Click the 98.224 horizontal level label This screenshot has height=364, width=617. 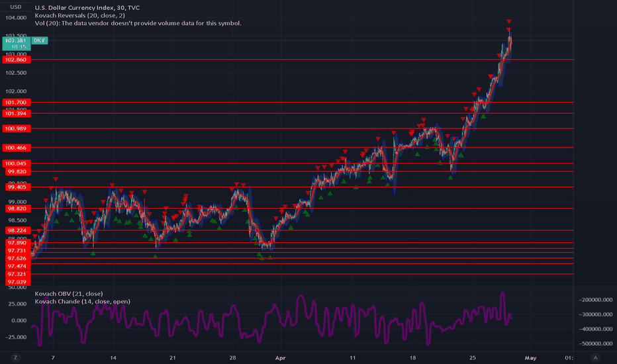18,230
